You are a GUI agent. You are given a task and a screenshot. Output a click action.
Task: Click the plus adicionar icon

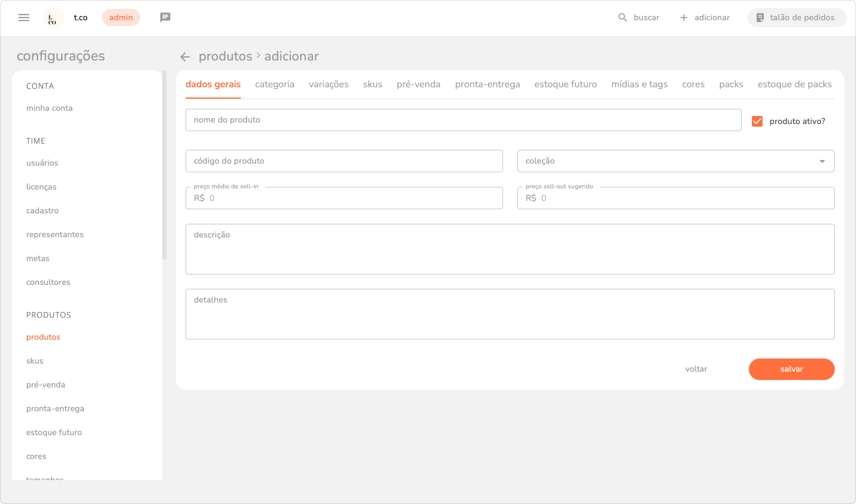tap(683, 17)
